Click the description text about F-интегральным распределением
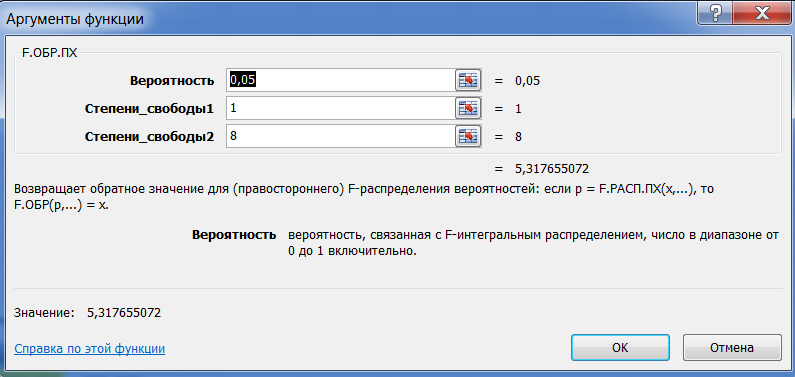This screenshot has height=377, width=795. point(532,243)
